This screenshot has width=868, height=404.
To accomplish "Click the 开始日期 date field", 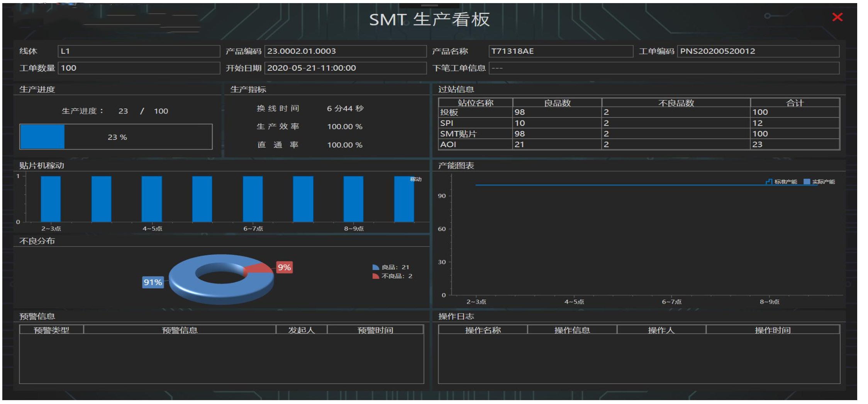I will tap(345, 68).
